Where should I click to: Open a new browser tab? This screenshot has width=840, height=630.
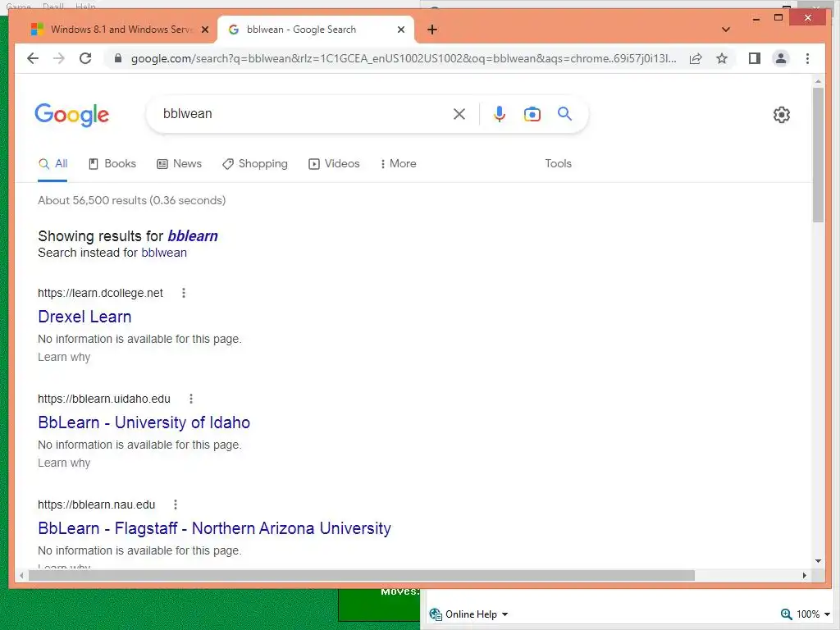pyautogui.click(x=432, y=30)
